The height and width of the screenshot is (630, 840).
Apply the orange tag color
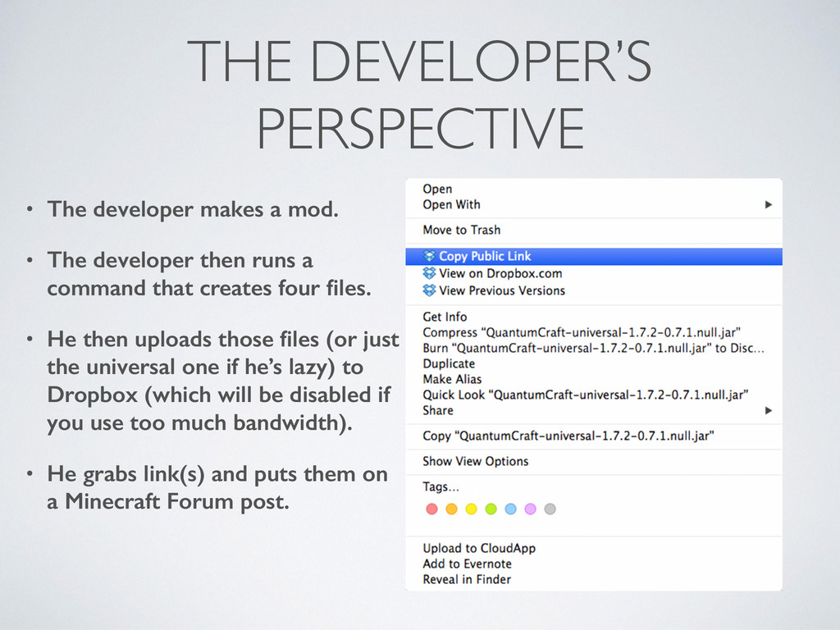point(452,509)
